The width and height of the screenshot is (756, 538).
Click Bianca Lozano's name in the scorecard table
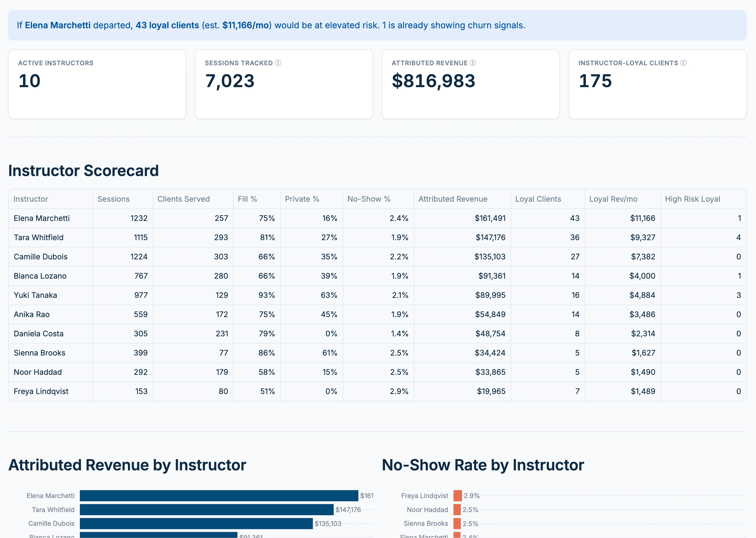pyautogui.click(x=40, y=276)
